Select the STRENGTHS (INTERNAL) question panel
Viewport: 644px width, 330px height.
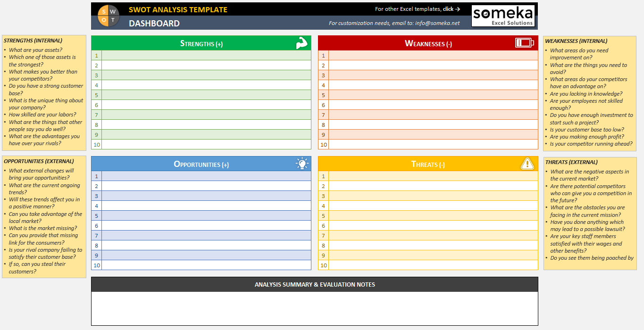pos(44,92)
